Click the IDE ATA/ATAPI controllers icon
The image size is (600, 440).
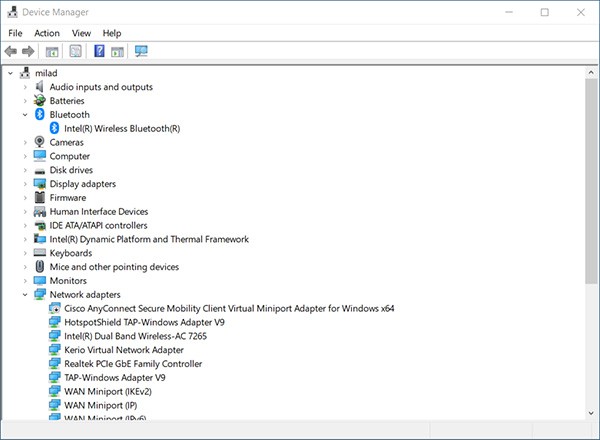(x=40, y=225)
